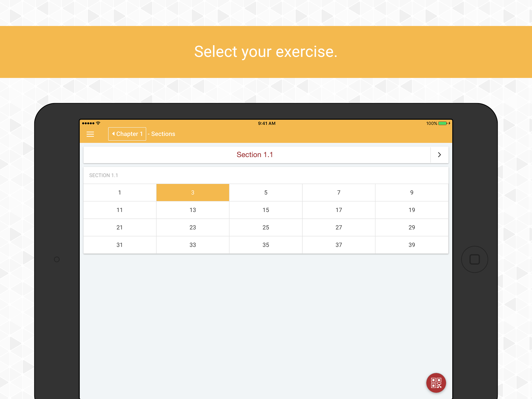Select highlighted exercise 3
The width and height of the screenshot is (532, 399).
click(192, 192)
